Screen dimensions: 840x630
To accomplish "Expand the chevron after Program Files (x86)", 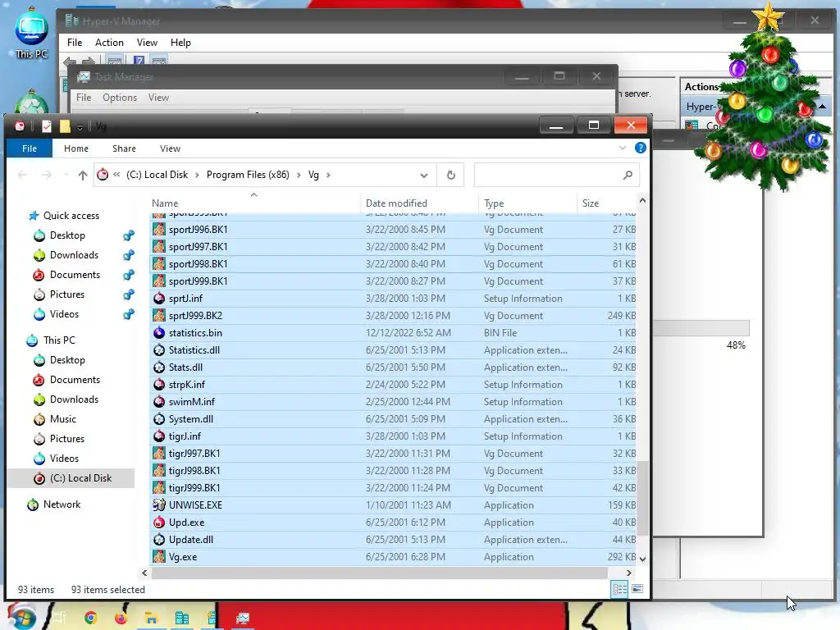I will click(299, 176).
